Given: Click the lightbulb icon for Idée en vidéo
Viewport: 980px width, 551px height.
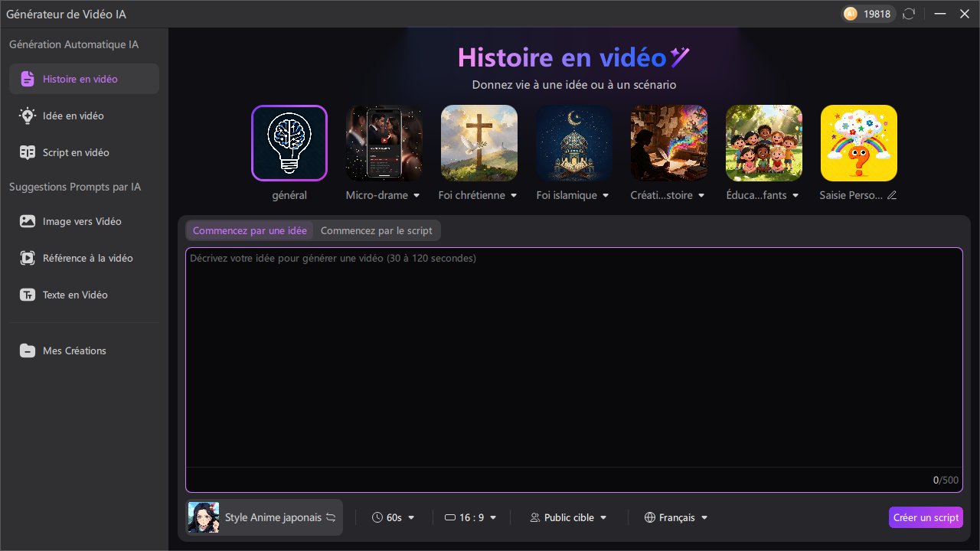Looking at the screenshot, I should (x=28, y=116).
